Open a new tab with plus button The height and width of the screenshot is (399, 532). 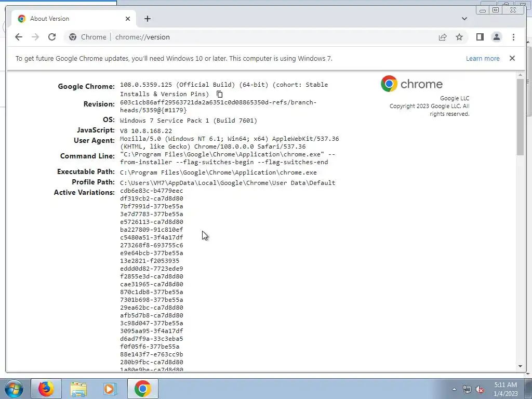[147, 19]
